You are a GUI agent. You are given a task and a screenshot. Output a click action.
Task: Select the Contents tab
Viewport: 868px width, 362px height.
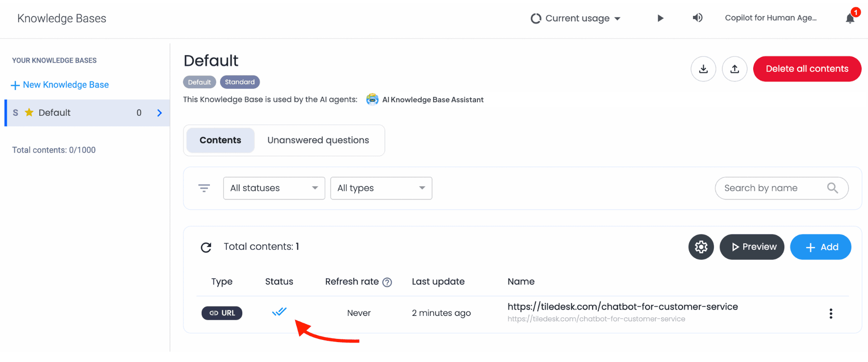click(221, 140)
